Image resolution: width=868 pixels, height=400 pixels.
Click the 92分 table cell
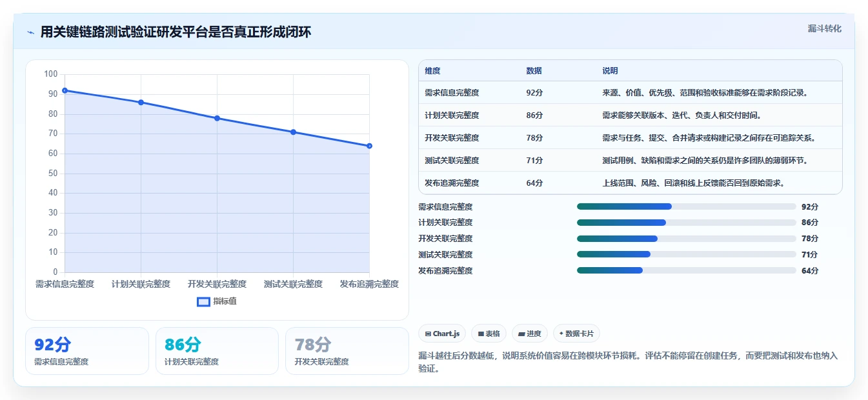point(535,93)
